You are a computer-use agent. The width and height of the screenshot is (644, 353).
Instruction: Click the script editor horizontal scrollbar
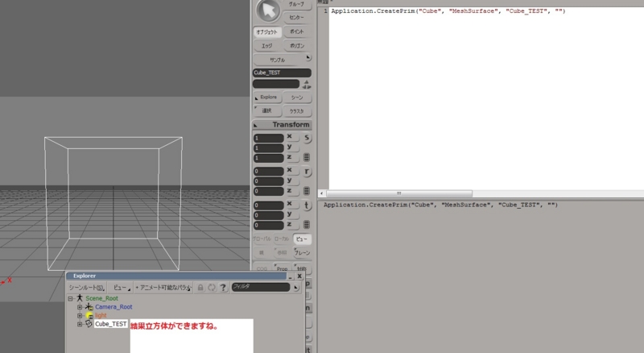coord(398,193)
